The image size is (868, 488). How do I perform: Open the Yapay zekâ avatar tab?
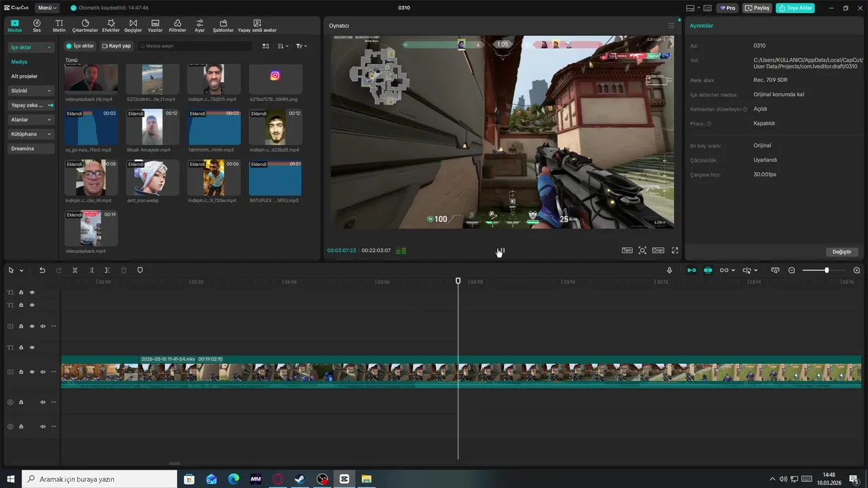(x=257, y=26)
